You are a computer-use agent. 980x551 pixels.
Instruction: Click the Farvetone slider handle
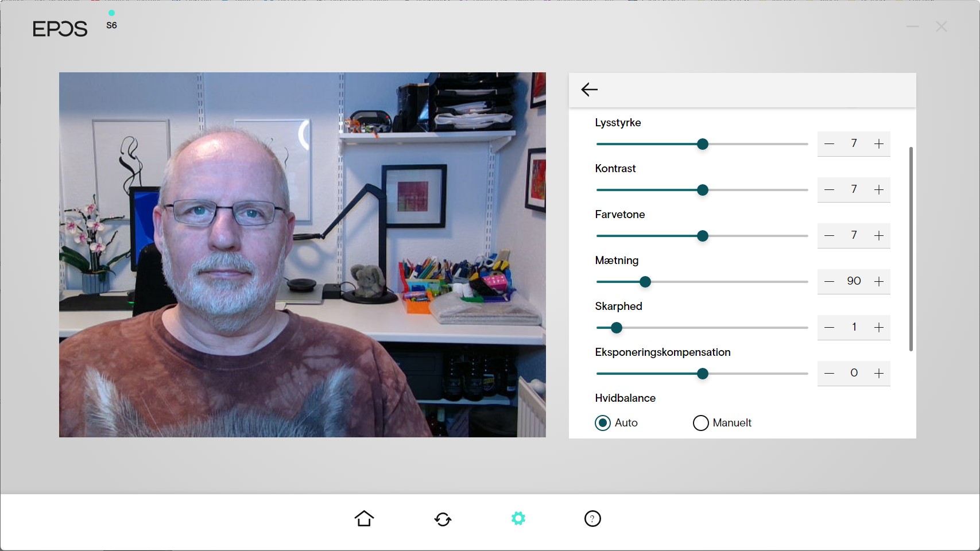pos(703,236)
